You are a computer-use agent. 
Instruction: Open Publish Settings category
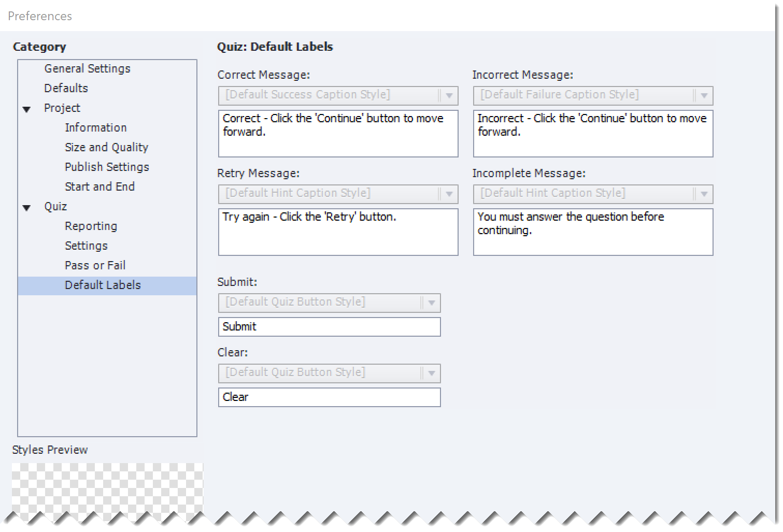(107, 167)
